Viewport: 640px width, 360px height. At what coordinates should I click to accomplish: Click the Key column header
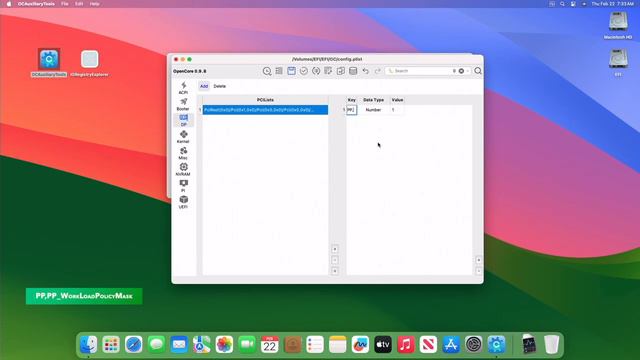point(351,100)
